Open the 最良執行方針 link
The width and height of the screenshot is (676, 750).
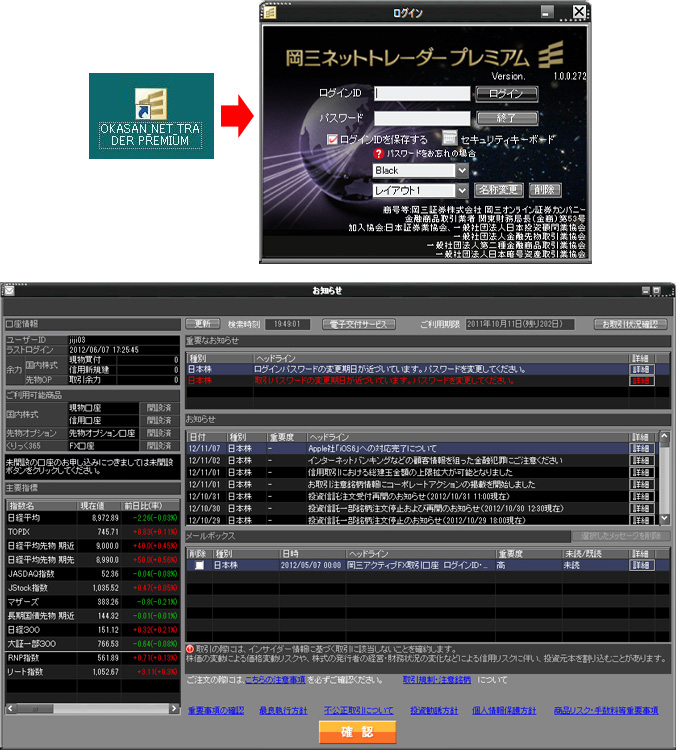point(283,711)
